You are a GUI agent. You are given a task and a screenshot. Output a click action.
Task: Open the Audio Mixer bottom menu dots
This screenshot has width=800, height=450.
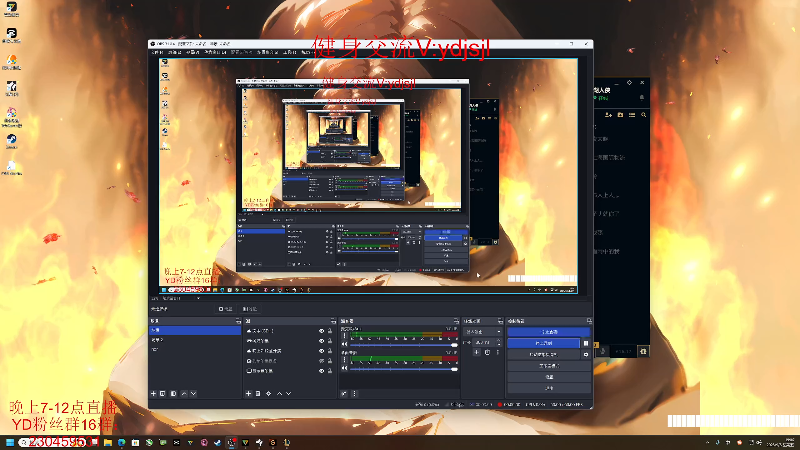pos(354,393)
